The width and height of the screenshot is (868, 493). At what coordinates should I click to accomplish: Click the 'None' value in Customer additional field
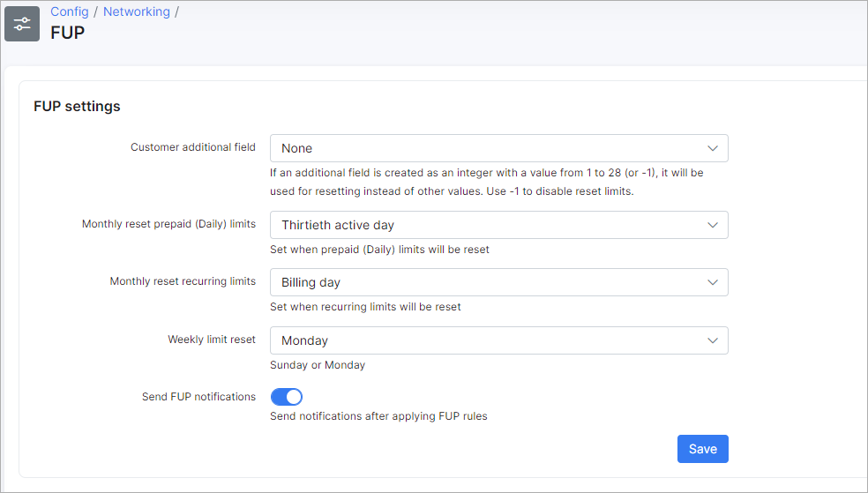[x=297, y=148]
